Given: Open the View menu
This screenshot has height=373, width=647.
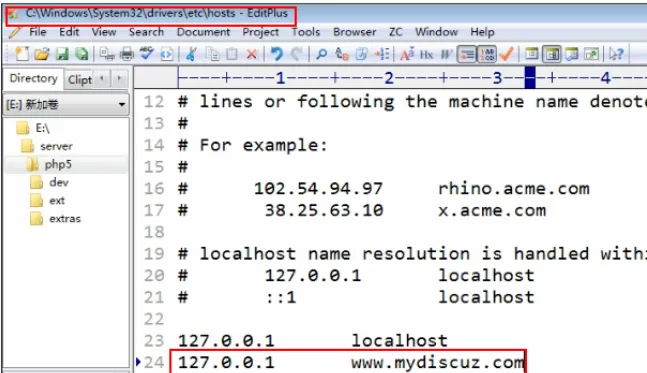Looking at the screenshot, I should point(104,32).
